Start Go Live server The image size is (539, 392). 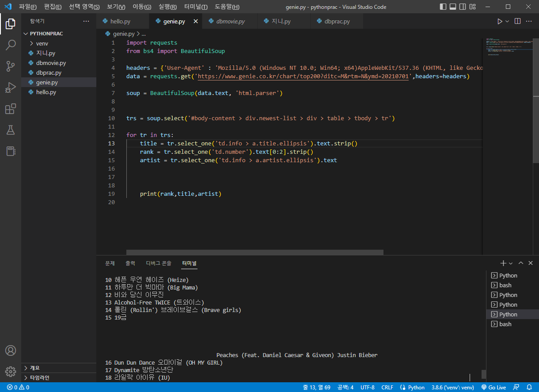[493, 388]
